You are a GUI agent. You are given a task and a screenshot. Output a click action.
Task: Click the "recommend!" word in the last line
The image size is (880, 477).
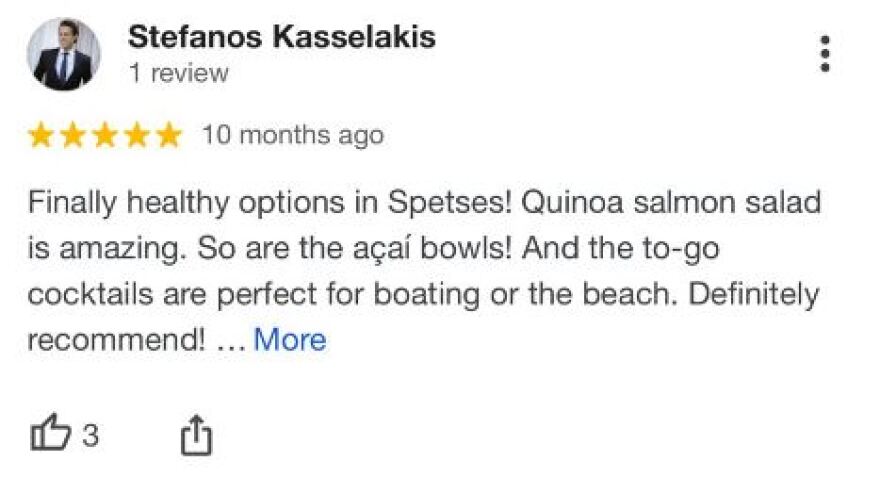[x=115, y=340]
